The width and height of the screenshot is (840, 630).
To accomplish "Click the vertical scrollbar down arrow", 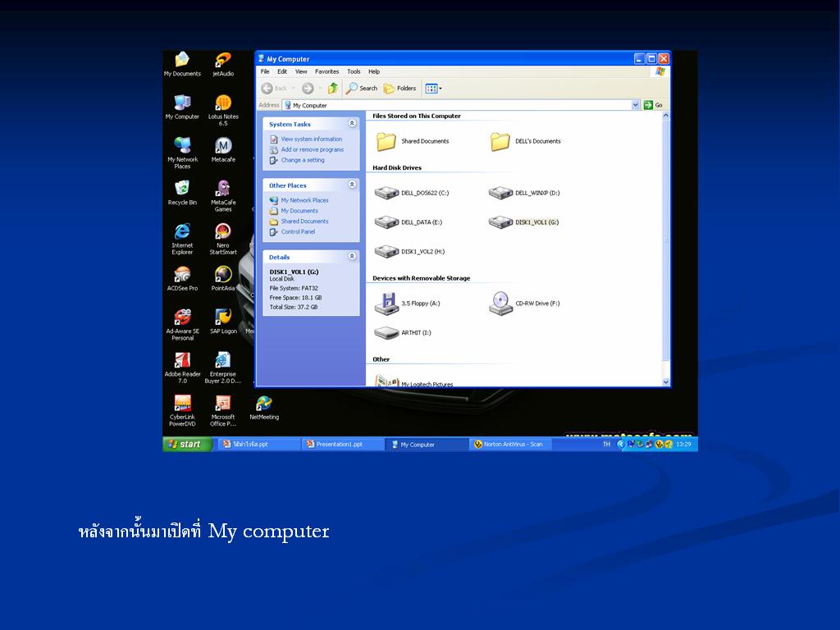I will pyautogui.click(x=666, y=382).
